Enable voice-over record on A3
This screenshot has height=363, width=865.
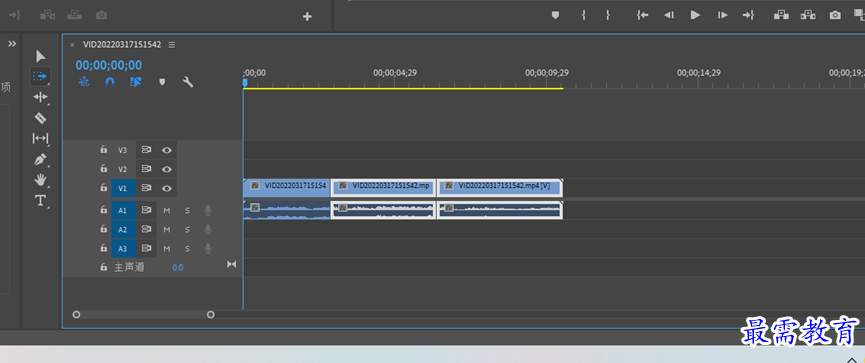pyautogui.click(x=208, y=249)
